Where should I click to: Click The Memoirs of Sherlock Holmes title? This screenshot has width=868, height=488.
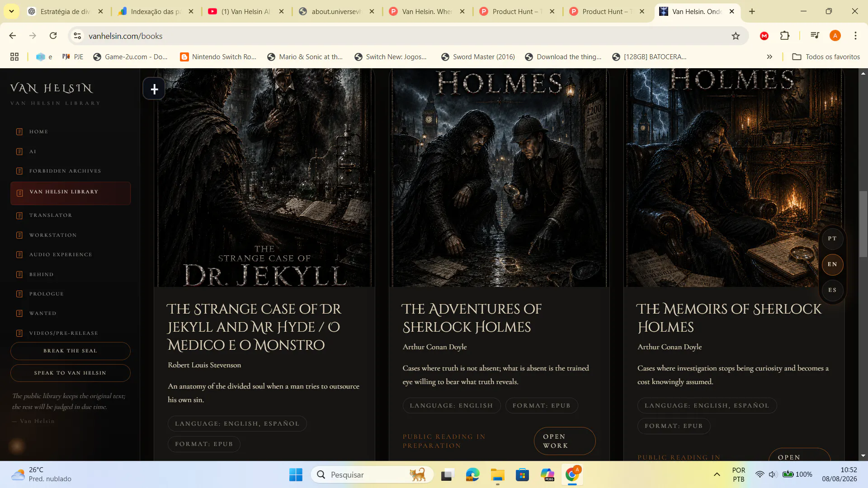(729, 318)
